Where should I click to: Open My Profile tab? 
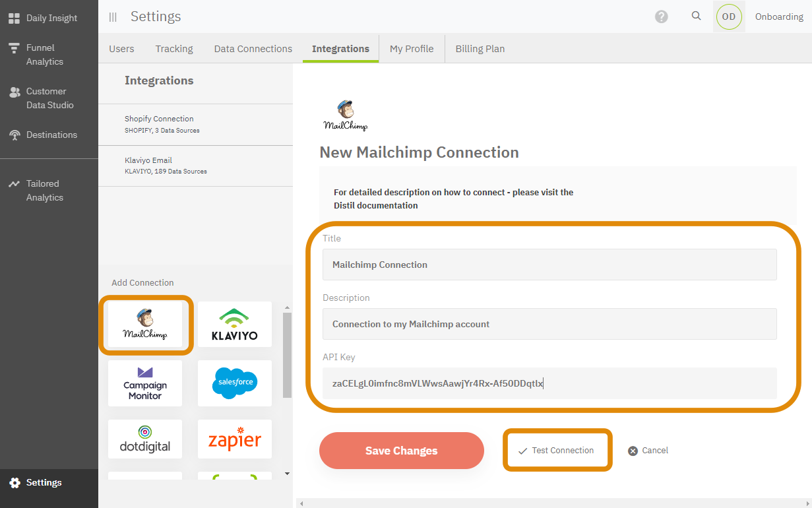(412, 49)
